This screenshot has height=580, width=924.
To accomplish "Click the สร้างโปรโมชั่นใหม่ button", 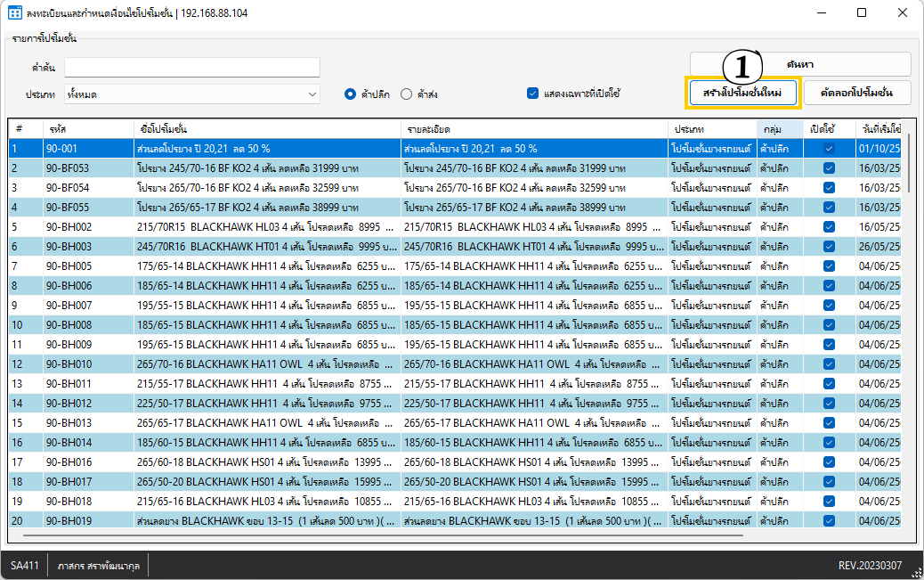I will click(742, 94).
